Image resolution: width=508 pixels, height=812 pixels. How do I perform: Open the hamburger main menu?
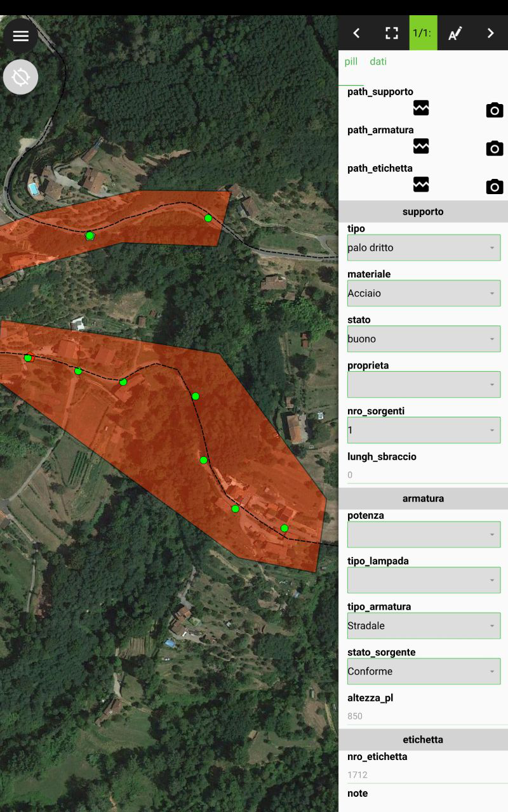21,36
